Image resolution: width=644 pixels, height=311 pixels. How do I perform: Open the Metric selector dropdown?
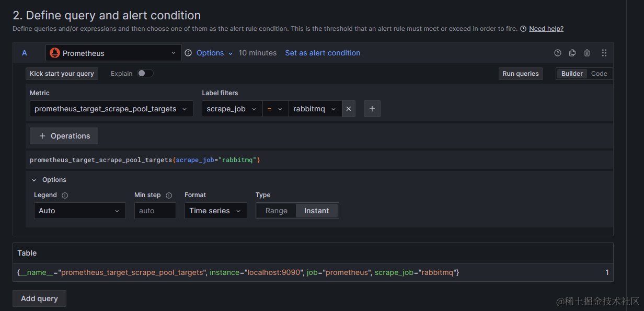coord(111,109)
